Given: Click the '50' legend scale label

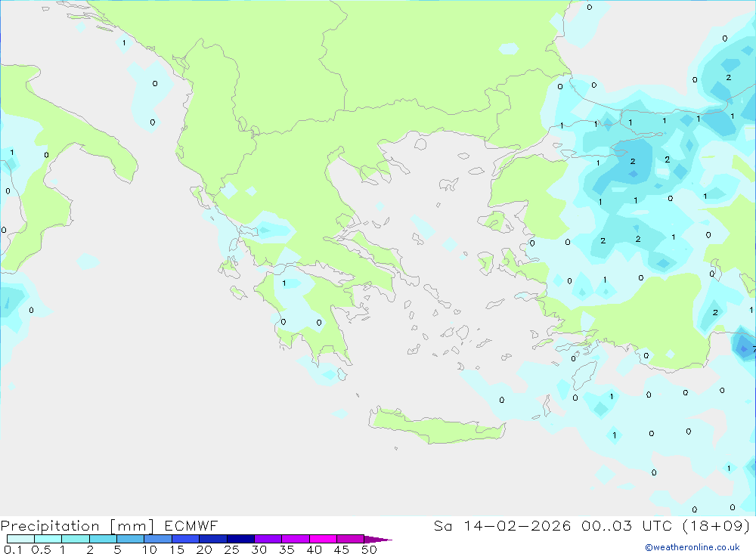Looking at the screenshot, I should click(x=369, y=549).
